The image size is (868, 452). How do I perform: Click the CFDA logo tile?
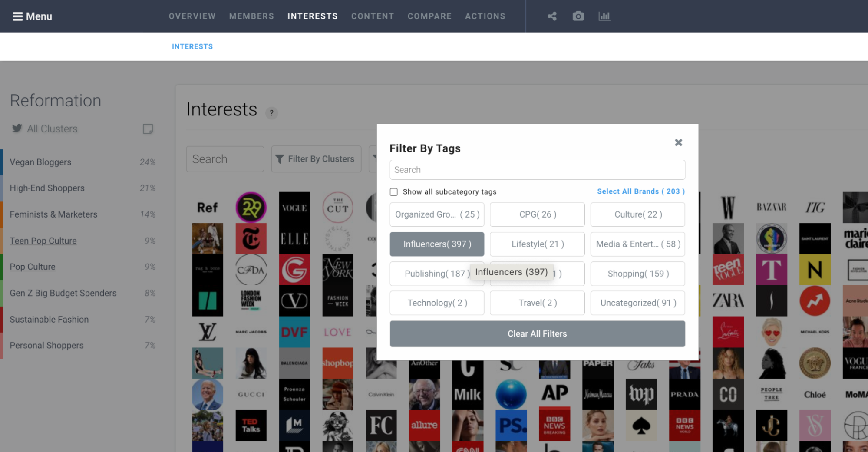(x=251, y=270)
